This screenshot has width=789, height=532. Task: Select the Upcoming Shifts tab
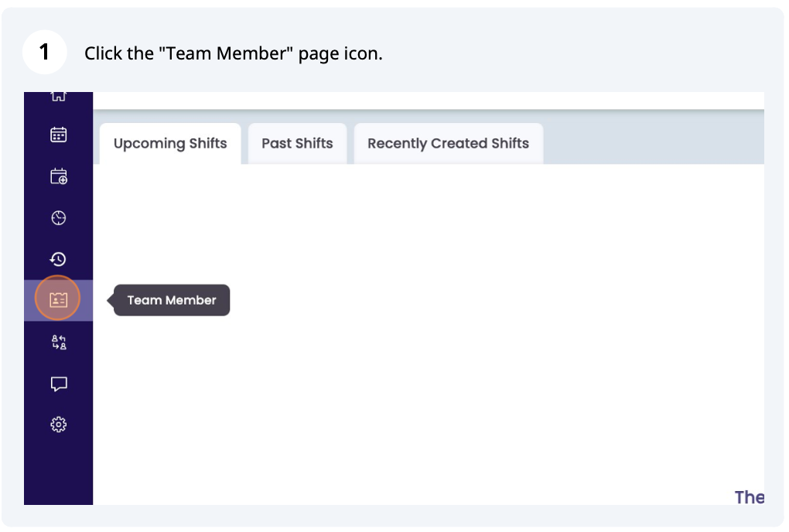pos(170,143)
